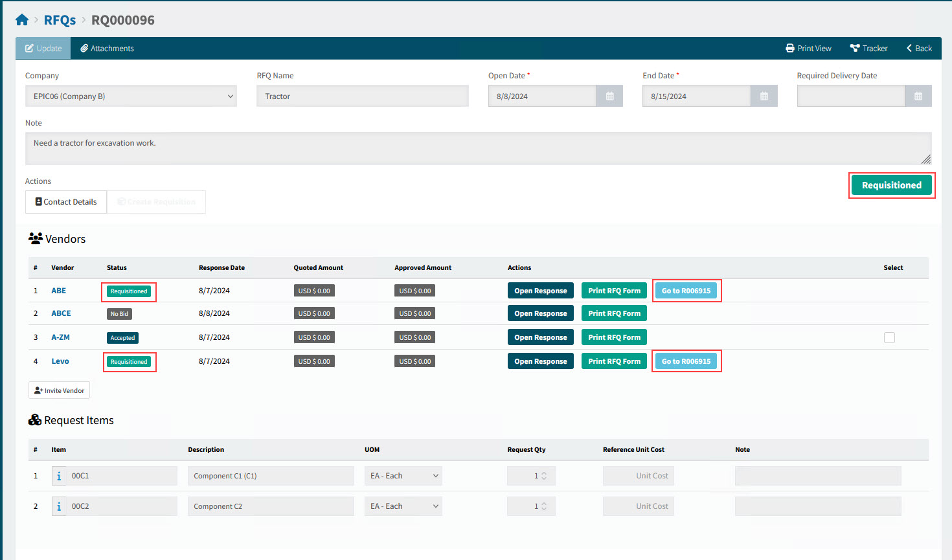This screenshot has width=952, height=560.
Task: Switch to the Attachments tab
Action: (107, 48)
